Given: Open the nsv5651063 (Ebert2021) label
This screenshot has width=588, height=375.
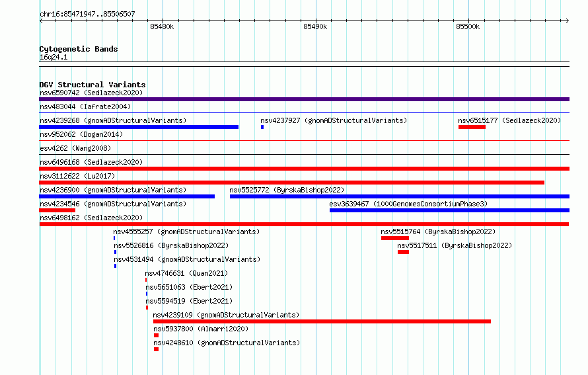Looking at the screenshot, I should click(x=189, y=287).
